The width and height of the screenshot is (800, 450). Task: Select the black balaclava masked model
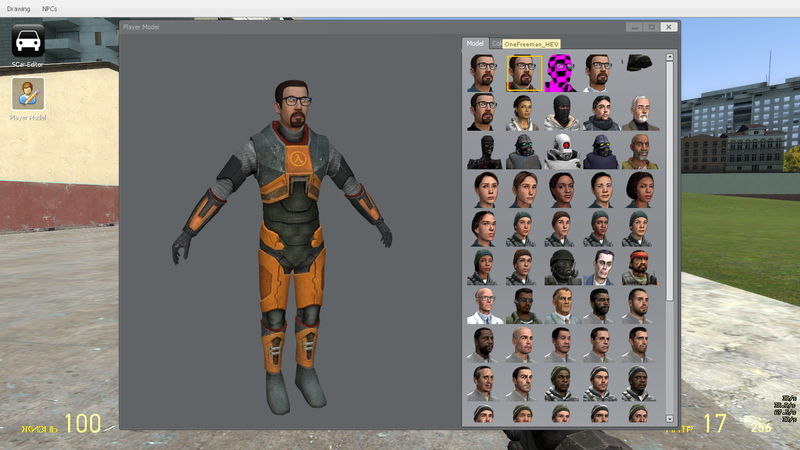tap(563, 112)
